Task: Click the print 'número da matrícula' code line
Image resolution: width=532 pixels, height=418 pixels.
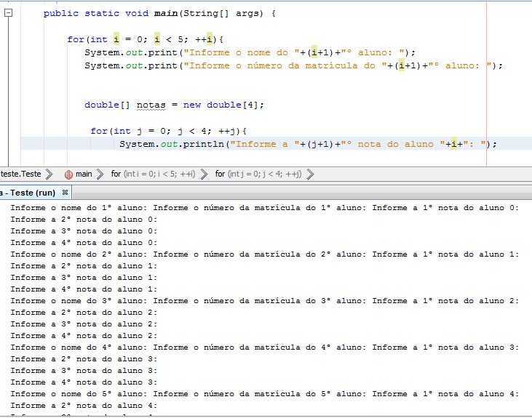Action: point(293,65)
